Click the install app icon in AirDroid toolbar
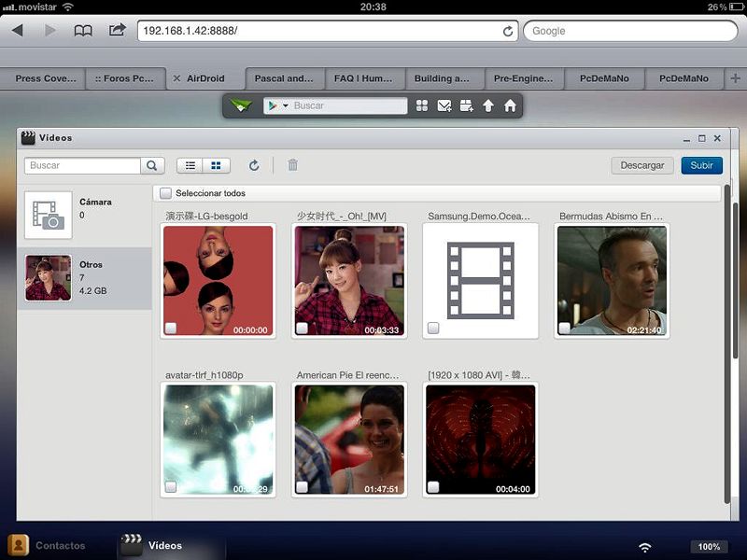 tap(466, 105)
